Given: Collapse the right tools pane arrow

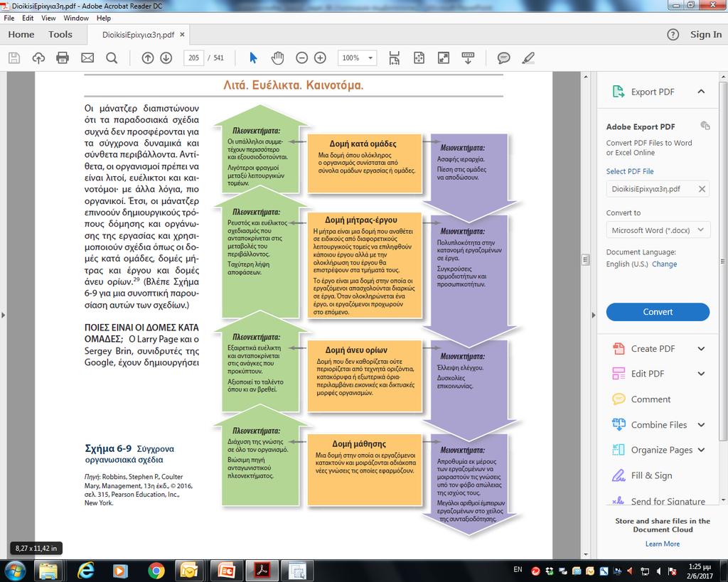Looking at the screenshot, I should point(593,315).
